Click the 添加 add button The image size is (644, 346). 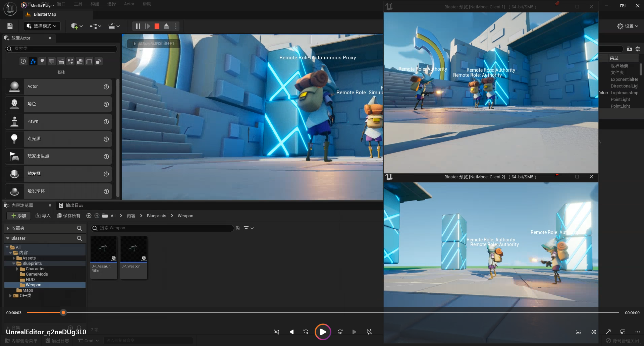[19, 216]
